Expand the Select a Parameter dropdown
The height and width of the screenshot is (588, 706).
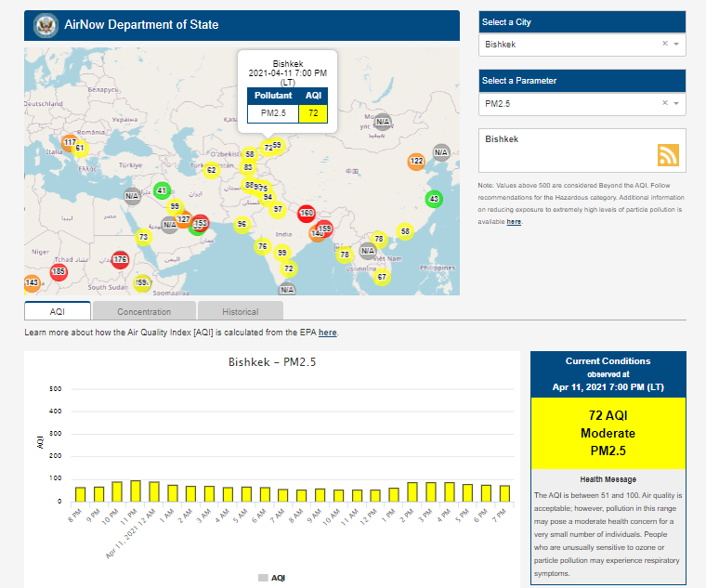point(677,105)
